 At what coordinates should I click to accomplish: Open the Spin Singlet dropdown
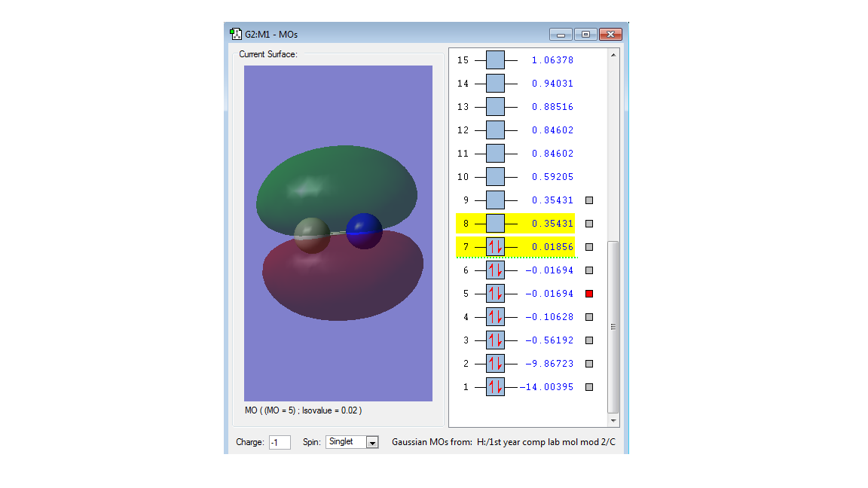pos(372,442)
